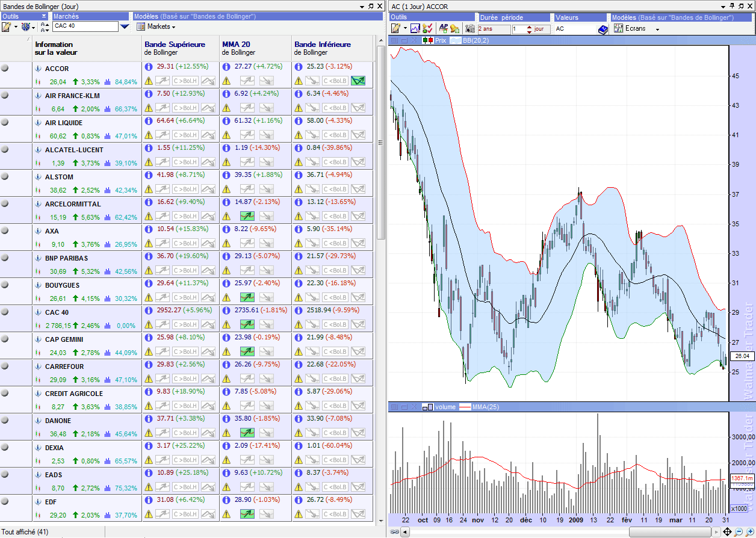Click the crosshair pan icon below chart
This screenshot has width=756, height=538.
coord(728,532)
